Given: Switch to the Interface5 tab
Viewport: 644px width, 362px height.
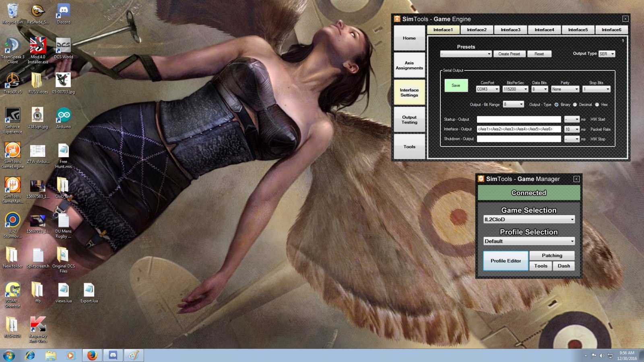Looking at the screenshot, I should pyautogui.click(x=578, y=30).
